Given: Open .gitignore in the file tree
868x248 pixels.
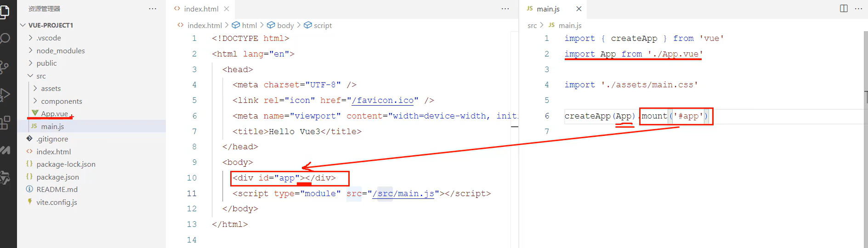Looking at the screenshot, I should tap(52, 139).
